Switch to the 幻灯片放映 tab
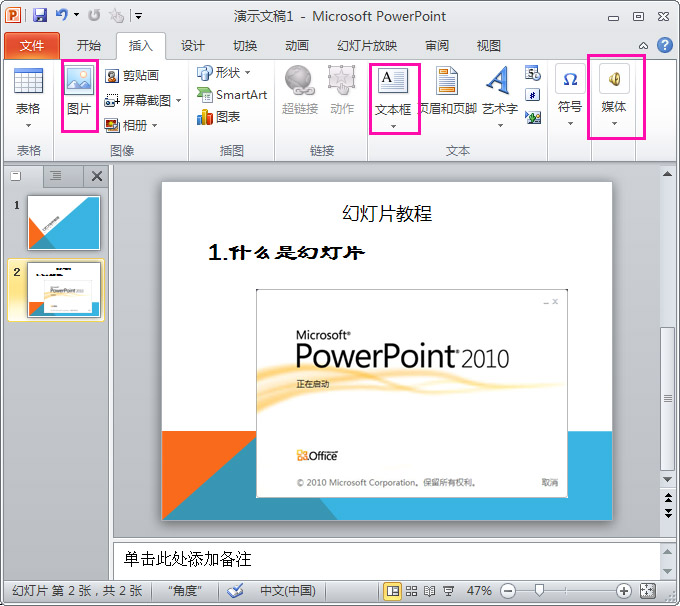The height and width of the screenshot is (606, 680). [x=367, y=46]
